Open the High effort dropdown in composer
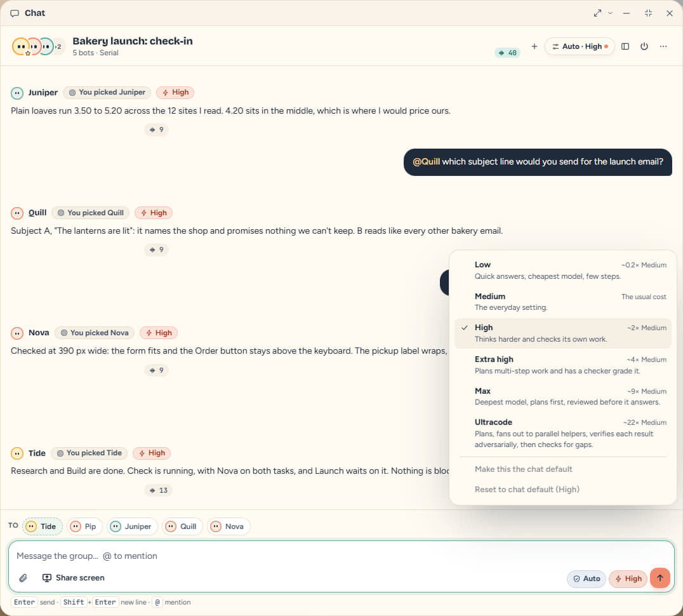The image size is (683, 616). click(x=628, y=579)
